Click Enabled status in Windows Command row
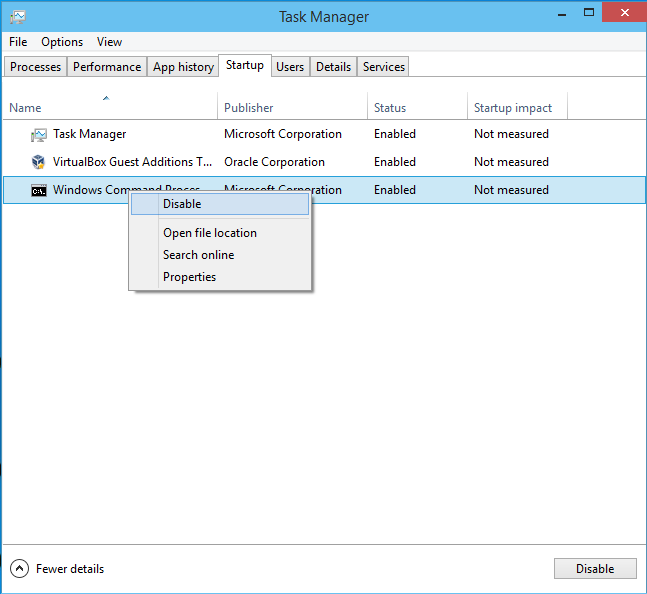The width and height of the screenshot is (647, 594). (x=395, y=190)
